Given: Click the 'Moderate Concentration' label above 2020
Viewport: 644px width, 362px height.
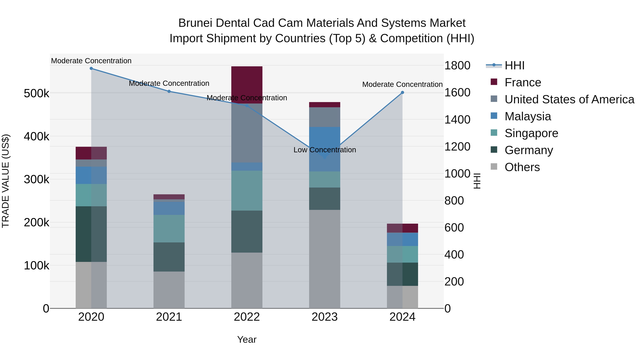Looking at the screenshot, I should 91,61.
